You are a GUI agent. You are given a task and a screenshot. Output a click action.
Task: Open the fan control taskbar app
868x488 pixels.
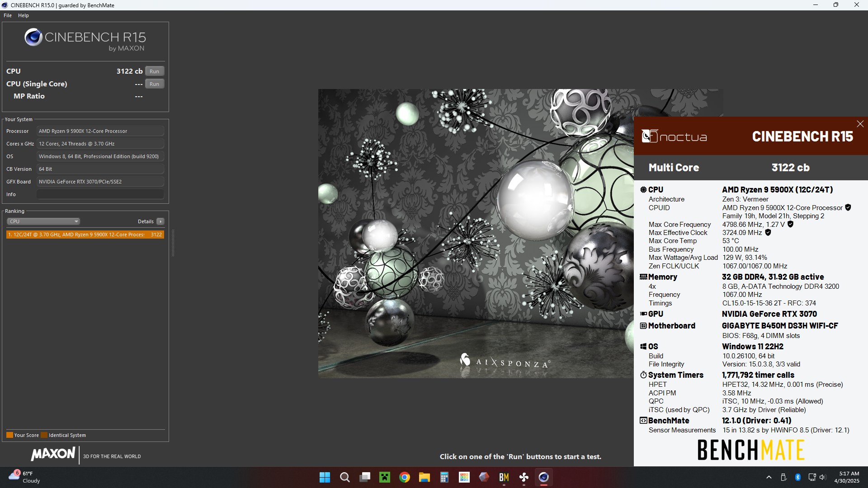tap(524, 477)
